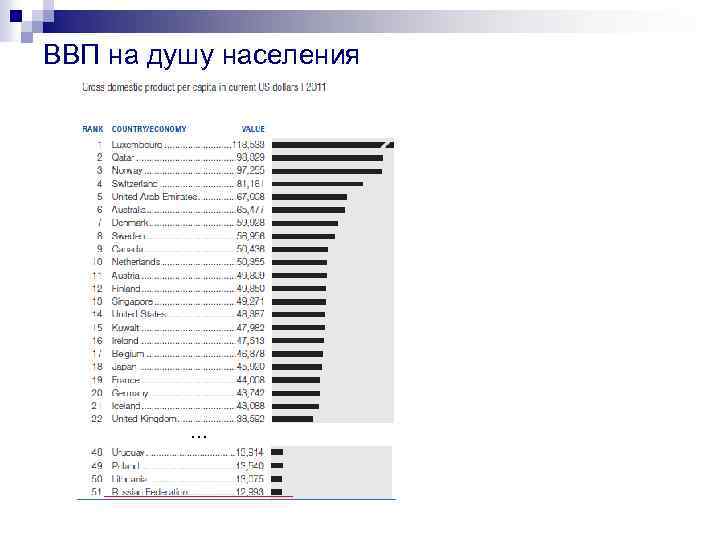Select the "Austria" country name
Image resolution: width=720 pixels, height=540 pixels.
click(x=125, y=276)
